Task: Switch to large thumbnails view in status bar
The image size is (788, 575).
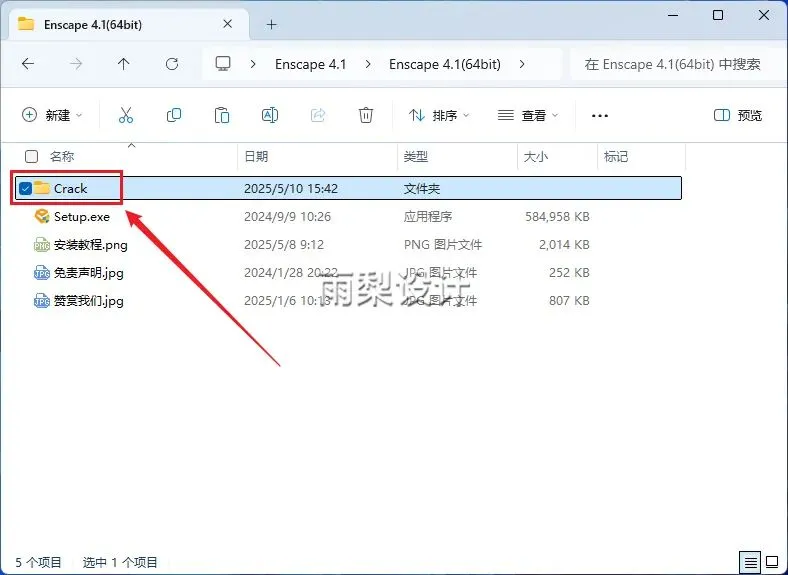Action: point(772,562)
